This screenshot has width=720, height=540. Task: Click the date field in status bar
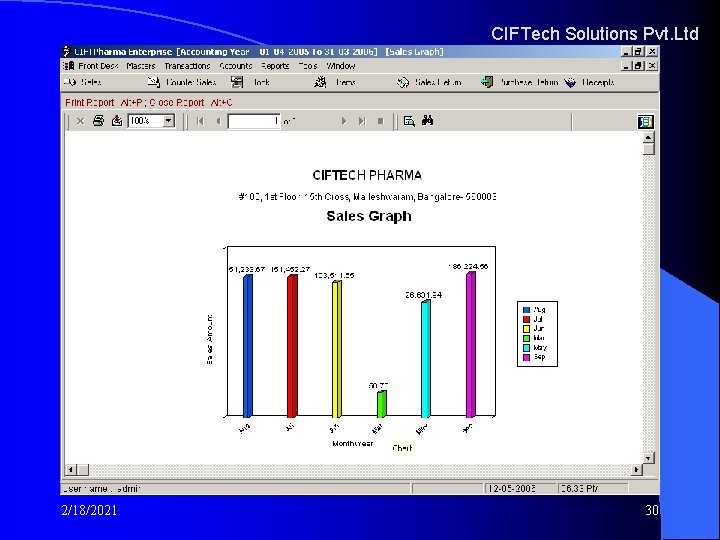coord(521,488)
